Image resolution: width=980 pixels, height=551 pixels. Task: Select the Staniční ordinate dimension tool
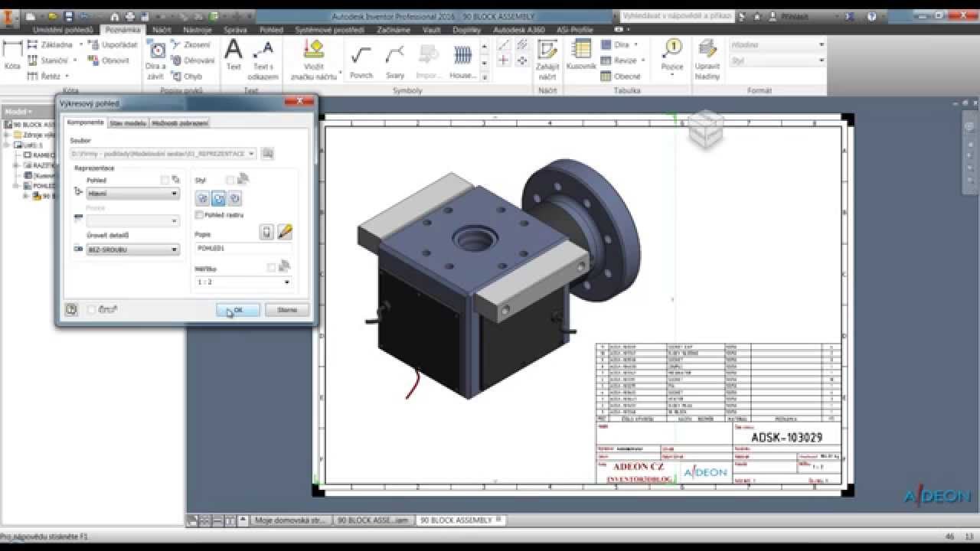(47, 60)
